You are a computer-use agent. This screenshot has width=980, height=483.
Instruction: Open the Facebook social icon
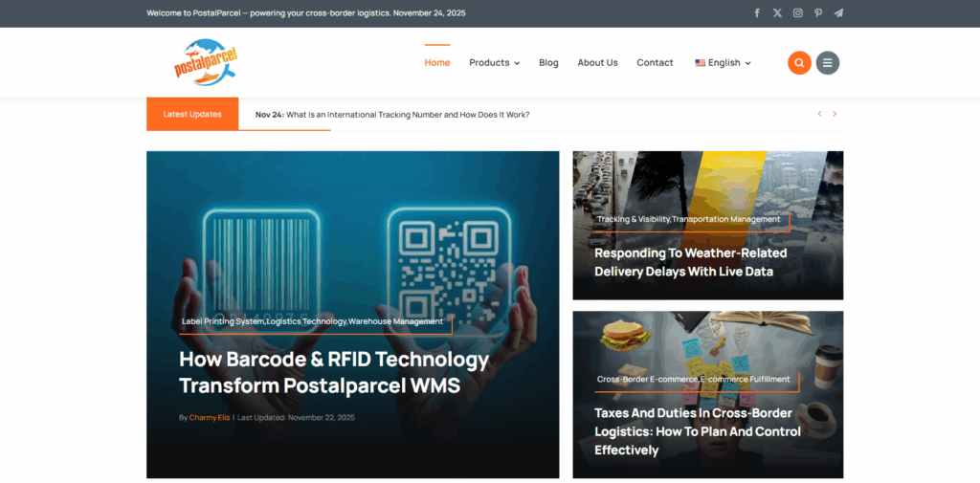tap(757, 13)
